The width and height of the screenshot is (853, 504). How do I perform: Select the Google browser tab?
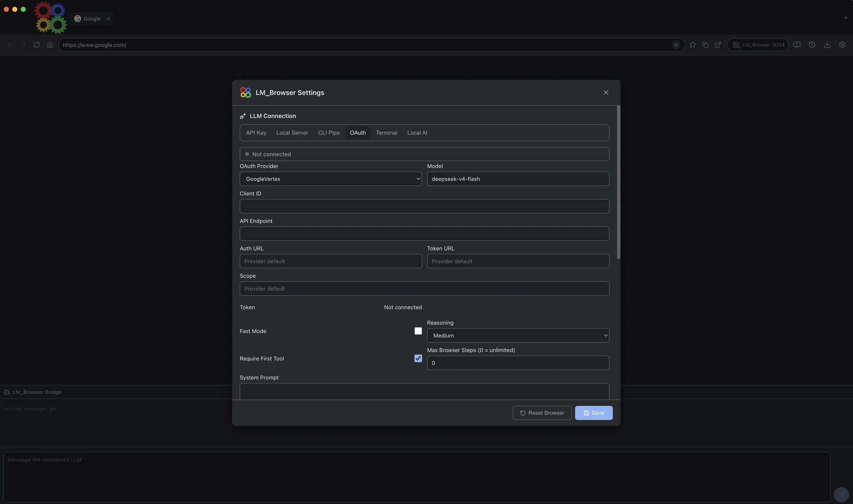tap(92, 19)
